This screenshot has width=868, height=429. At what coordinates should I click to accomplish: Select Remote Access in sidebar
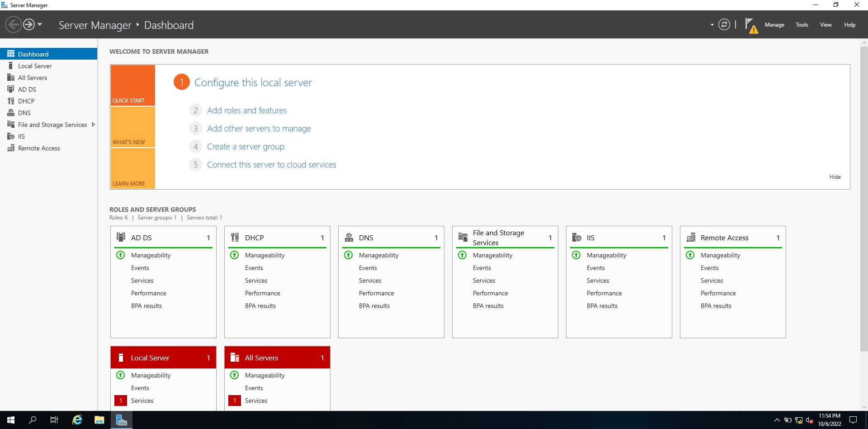click(x=49, y=148)
